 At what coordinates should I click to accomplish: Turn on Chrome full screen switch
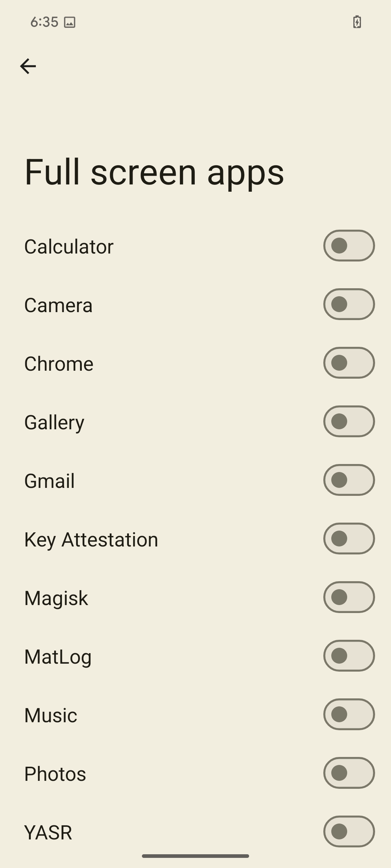click(x=349, y=363)
